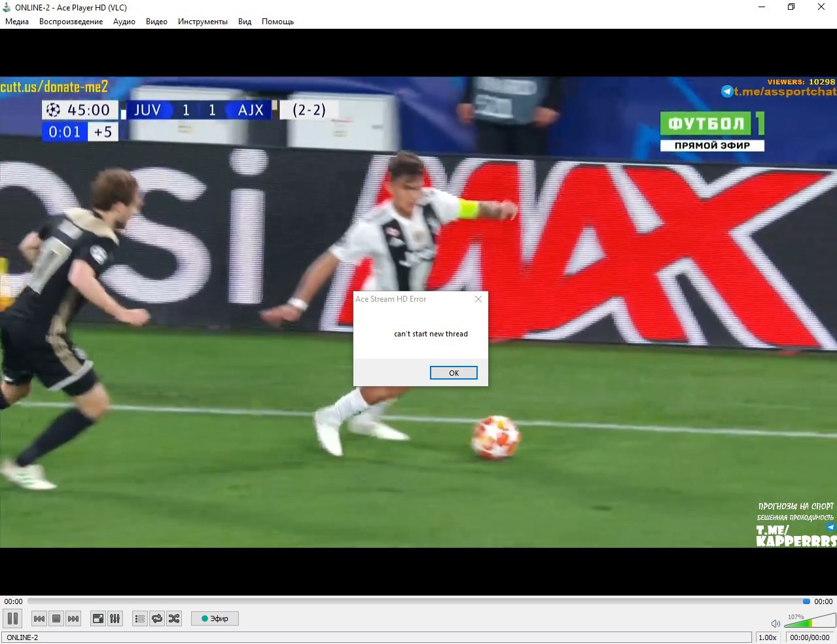Click the playback speed 1.00x field
Image resolution: width=837 pixels, height=644 pixels.
point(768,637)
